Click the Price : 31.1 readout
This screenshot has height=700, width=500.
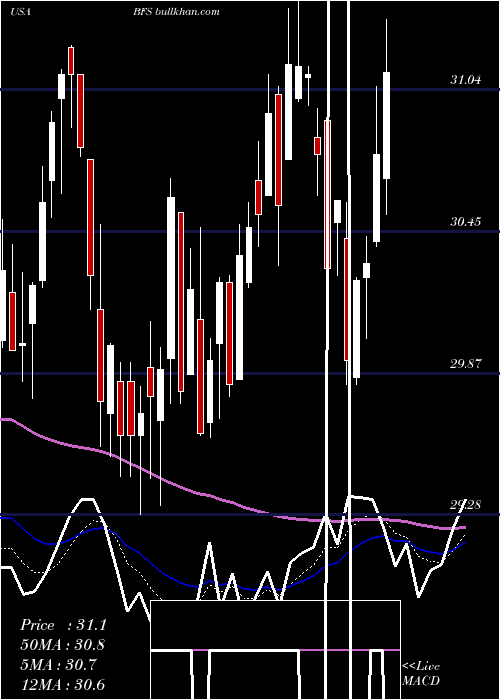pos(63,625)
